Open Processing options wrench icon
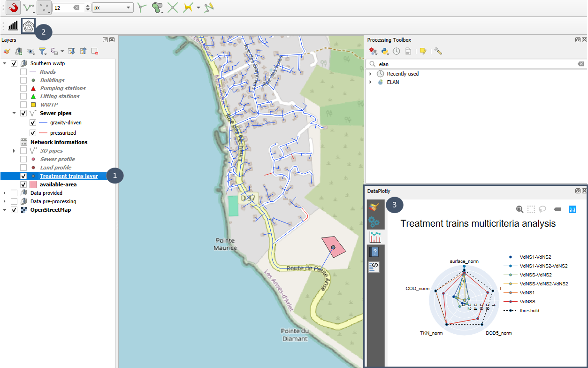This screenshot has width=588, height=368. tap(438, 51)
